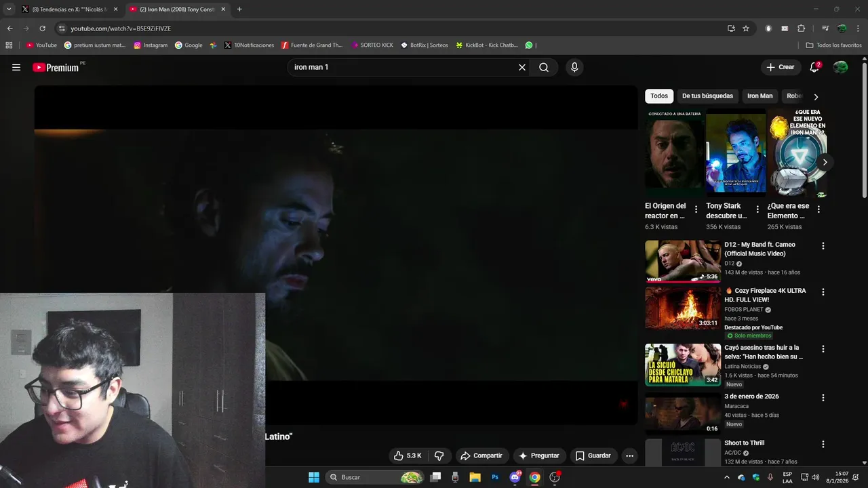The width and height of the screenshot is (868, 488).
Task: Open D12 My Band video thumbnail
Action: pos(683,261)
